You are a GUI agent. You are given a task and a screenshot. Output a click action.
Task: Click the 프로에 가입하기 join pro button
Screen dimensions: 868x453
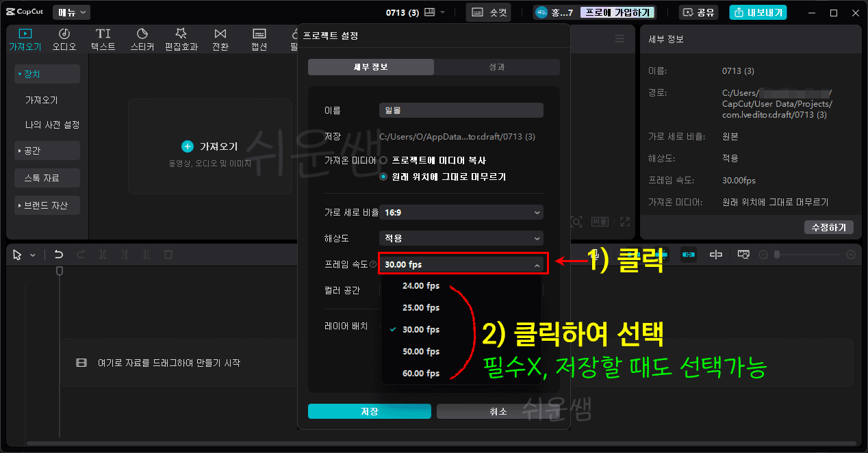pos(618,12)
